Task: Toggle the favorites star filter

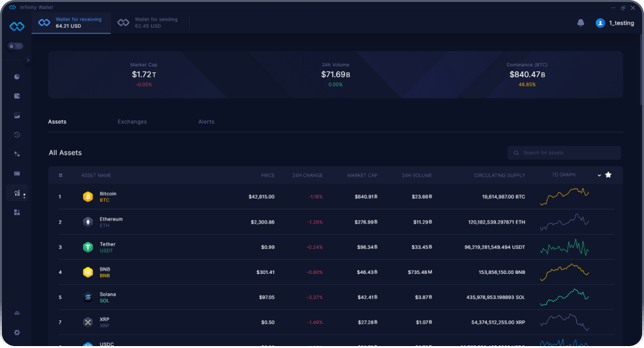Action: click(609, 175)
